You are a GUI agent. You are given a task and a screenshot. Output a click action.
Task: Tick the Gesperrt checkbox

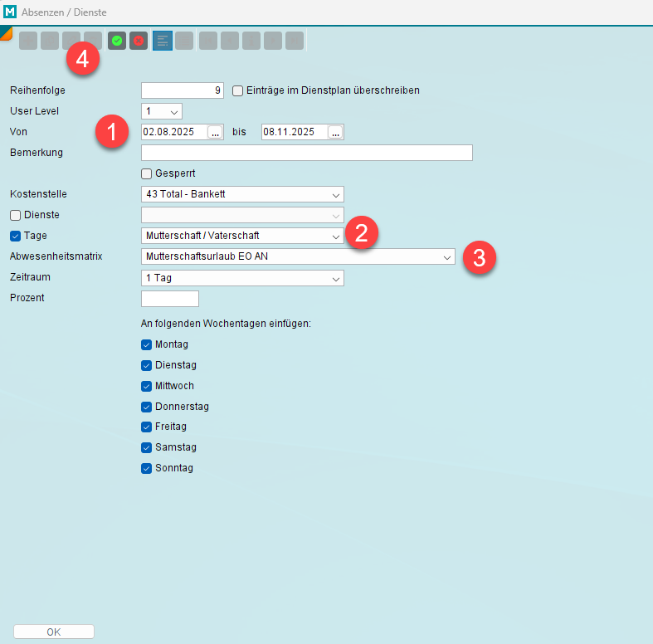pyautogui.click(x=147, y=173)
